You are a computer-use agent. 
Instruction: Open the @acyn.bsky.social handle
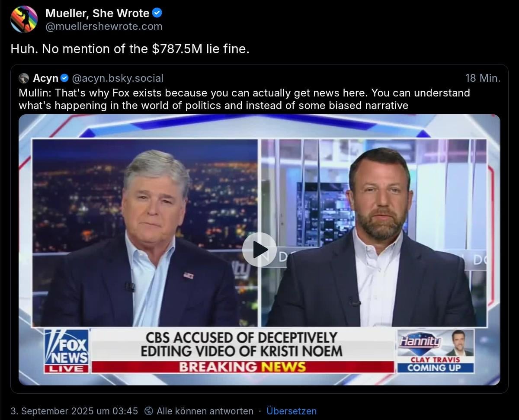tap(118, 78)
